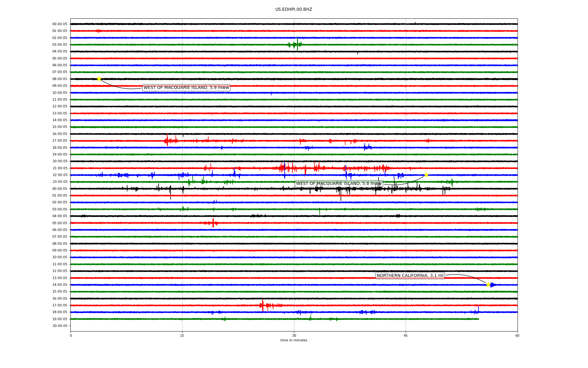
Task: Click the topmost 00:00:05 time label
Action: [60, 24]
